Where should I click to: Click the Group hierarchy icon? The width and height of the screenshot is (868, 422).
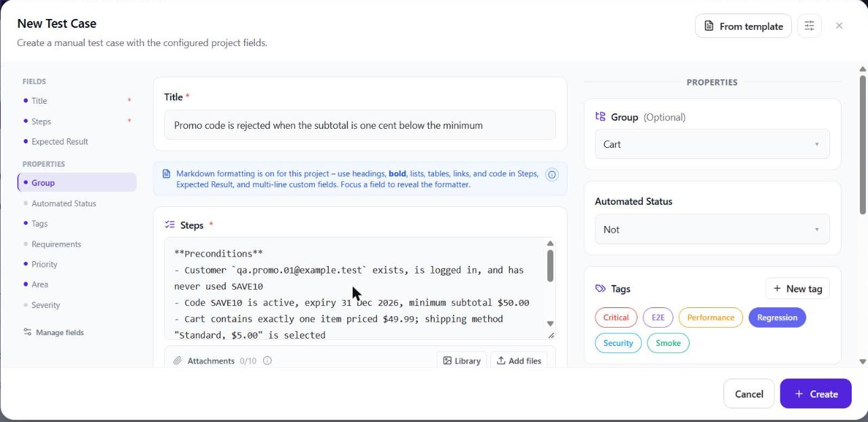coord(600,117)
